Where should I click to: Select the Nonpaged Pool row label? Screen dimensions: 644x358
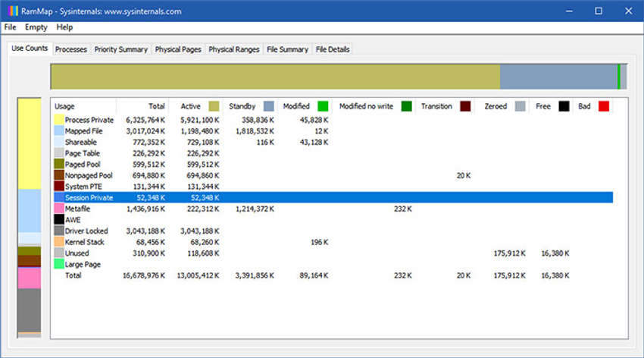(x=89, y=175)
